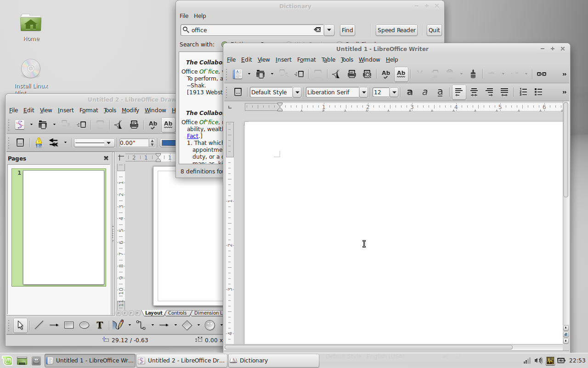Follow the Fact link in the definition
The height and width of the screenshot is (368, 588).
click(x=192, y=136)
